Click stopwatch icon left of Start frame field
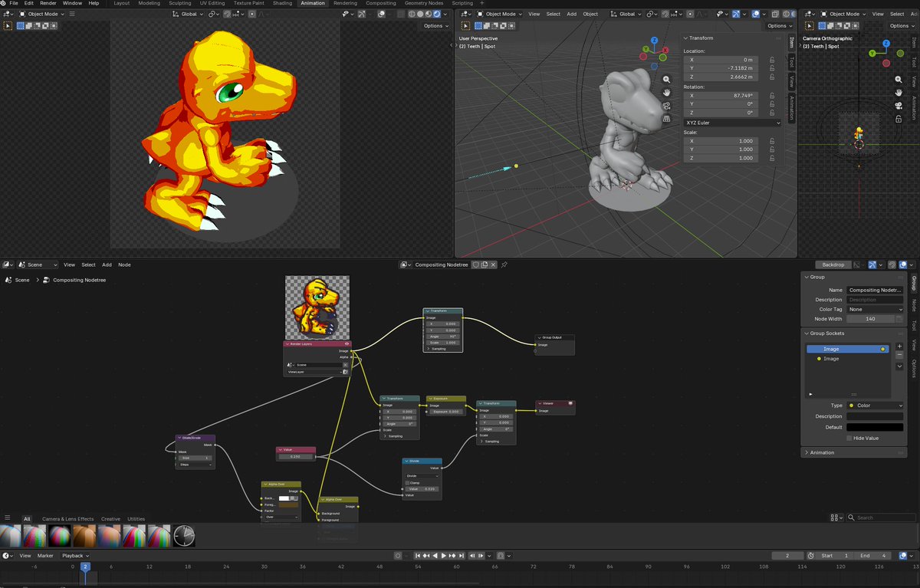This screenshot has width=920, height=588. click(x=811, y=555)
